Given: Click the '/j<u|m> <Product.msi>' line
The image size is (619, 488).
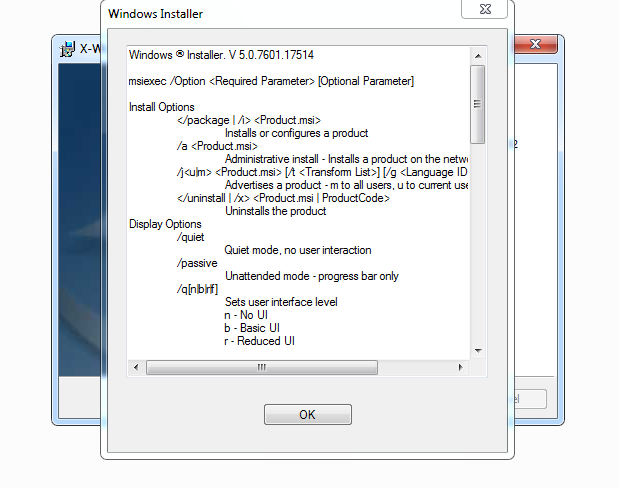Looking at the screenshot, I should point(322,172).
